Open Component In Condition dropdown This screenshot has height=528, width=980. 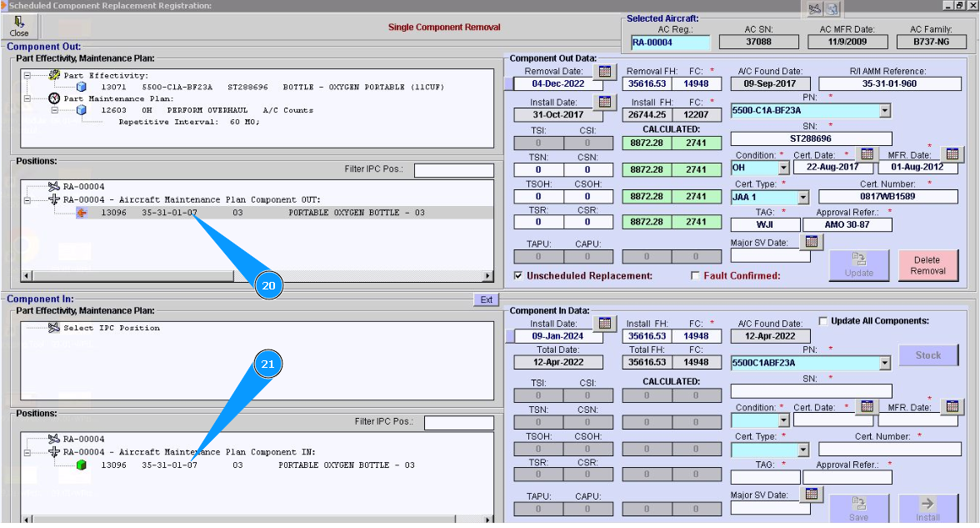click(x=783, y=420)
